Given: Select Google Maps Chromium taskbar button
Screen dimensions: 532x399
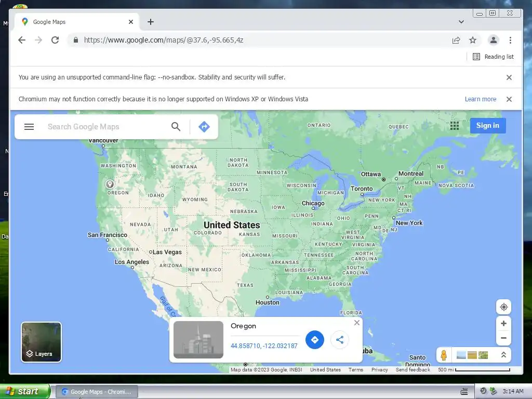Looking at the screenshot, I should (97, 392).
